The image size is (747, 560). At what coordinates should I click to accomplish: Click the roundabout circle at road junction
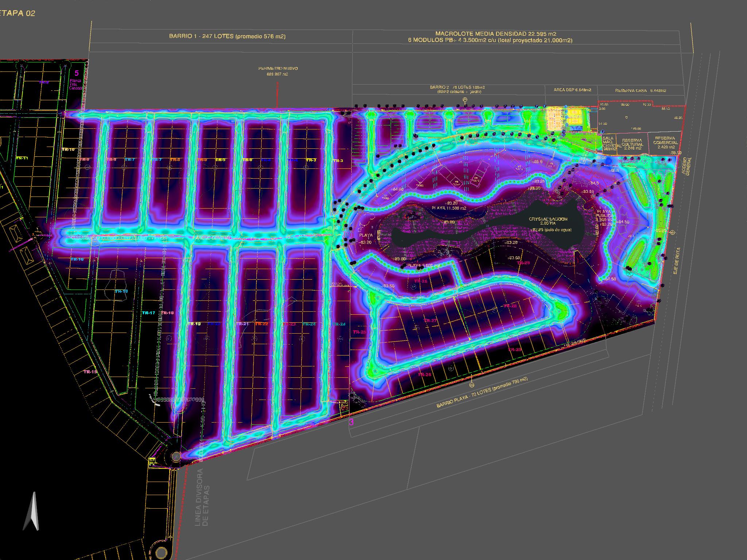point(176,456)
